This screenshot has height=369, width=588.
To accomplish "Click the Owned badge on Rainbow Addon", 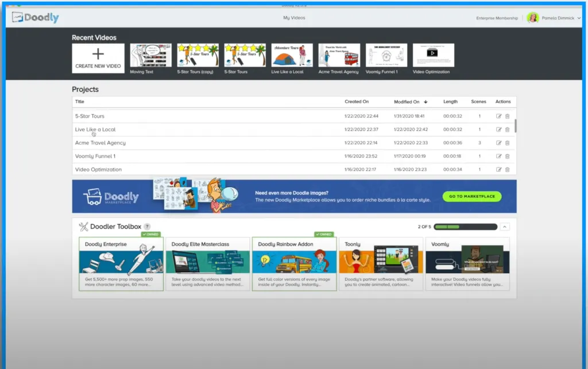I will [x=324, y=235].
